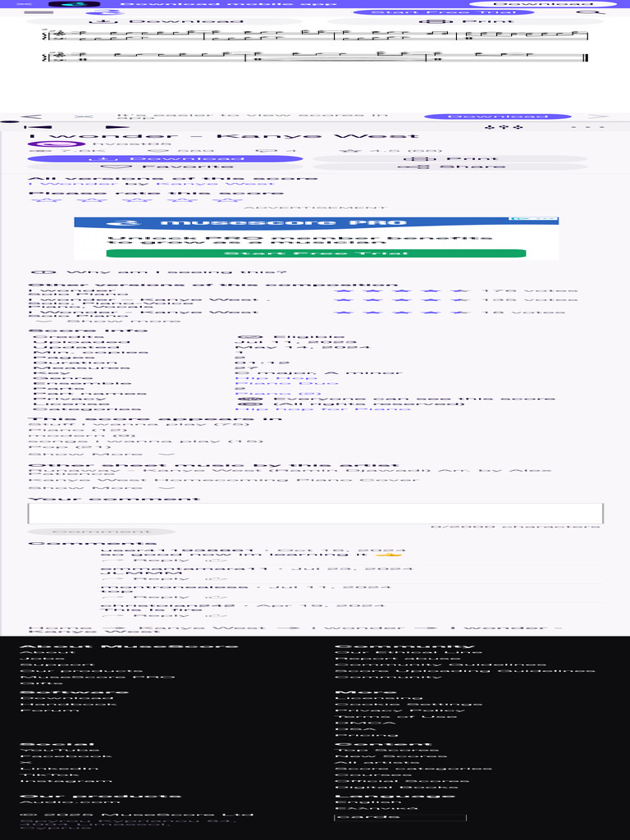630x840 pixels.
Task: Click Start Free Trial in the header
Action: tap(444, 12)
